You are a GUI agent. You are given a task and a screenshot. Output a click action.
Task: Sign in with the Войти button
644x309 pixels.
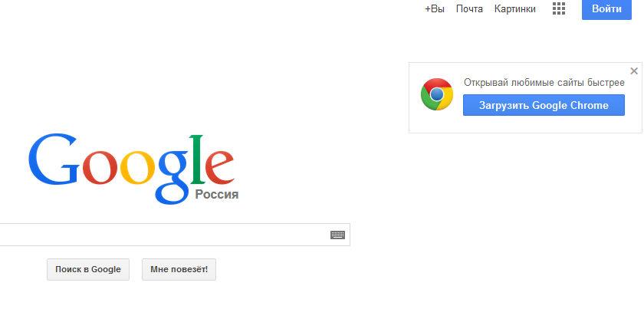606,9
